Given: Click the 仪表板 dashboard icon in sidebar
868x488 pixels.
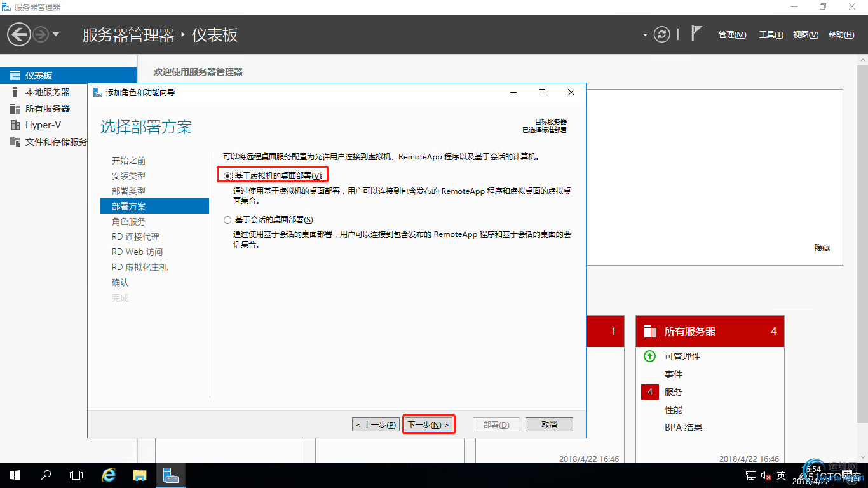Looking at the screenshot, I should (x=15, y=75).
